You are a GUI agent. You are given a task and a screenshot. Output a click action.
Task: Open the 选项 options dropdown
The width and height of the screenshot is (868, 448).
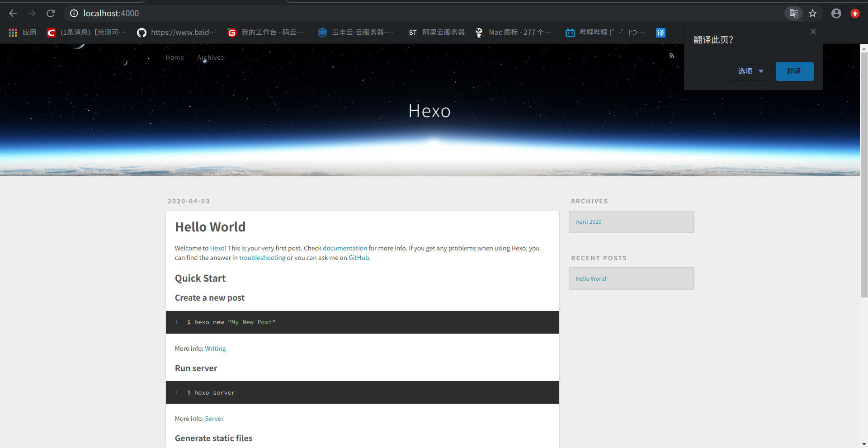(750, 71)
